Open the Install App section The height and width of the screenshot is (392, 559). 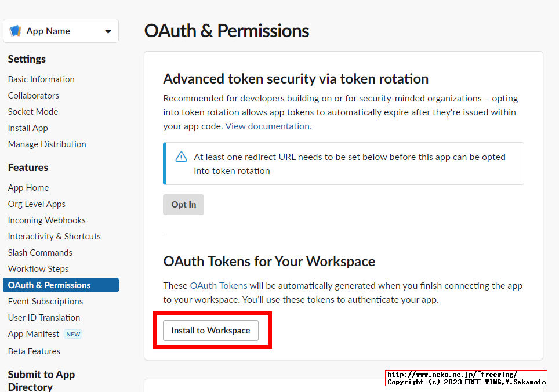click(27, 128)
